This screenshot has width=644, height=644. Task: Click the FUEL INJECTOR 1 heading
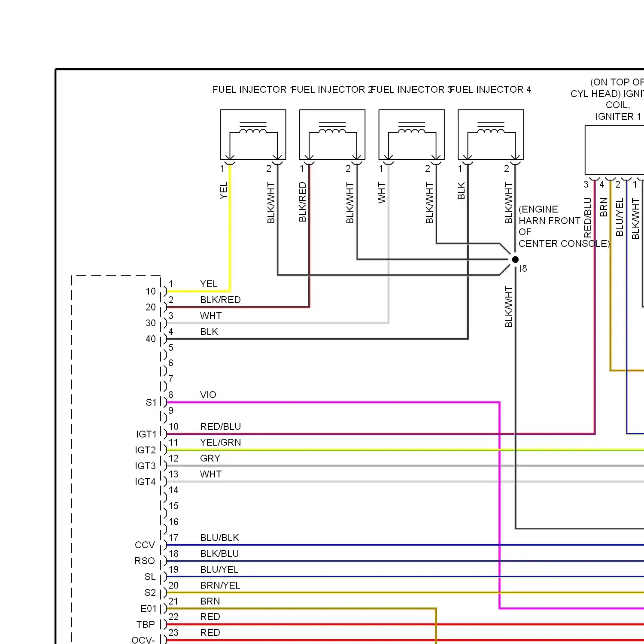(x=252, y=89)
